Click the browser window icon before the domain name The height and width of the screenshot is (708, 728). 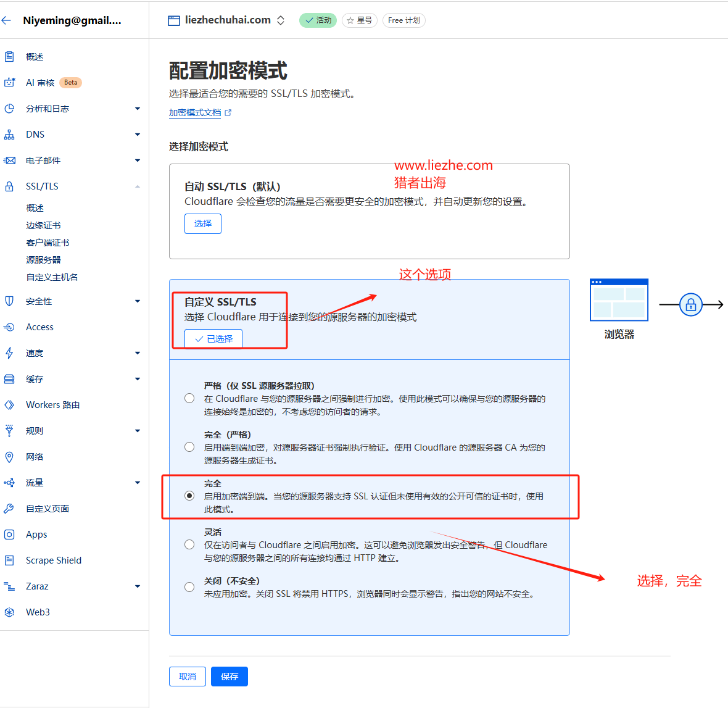(173, 20)
